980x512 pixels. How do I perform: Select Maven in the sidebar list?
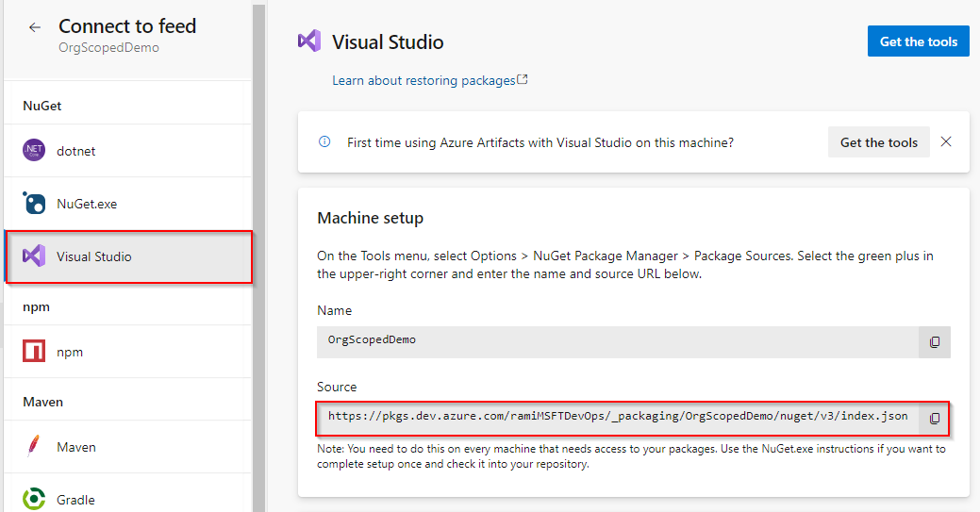click(128, 446)
